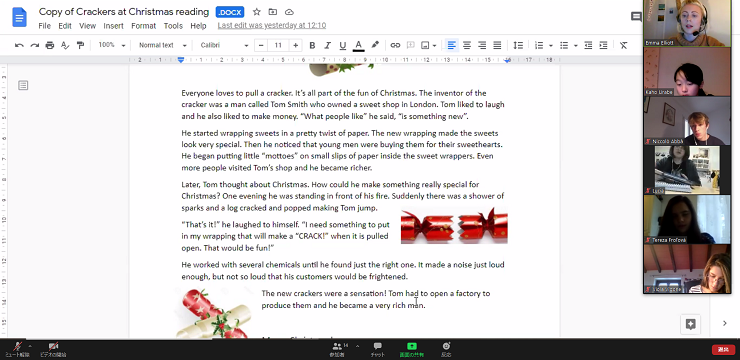
Task: Open Help menu
Action: coord(198,26)
